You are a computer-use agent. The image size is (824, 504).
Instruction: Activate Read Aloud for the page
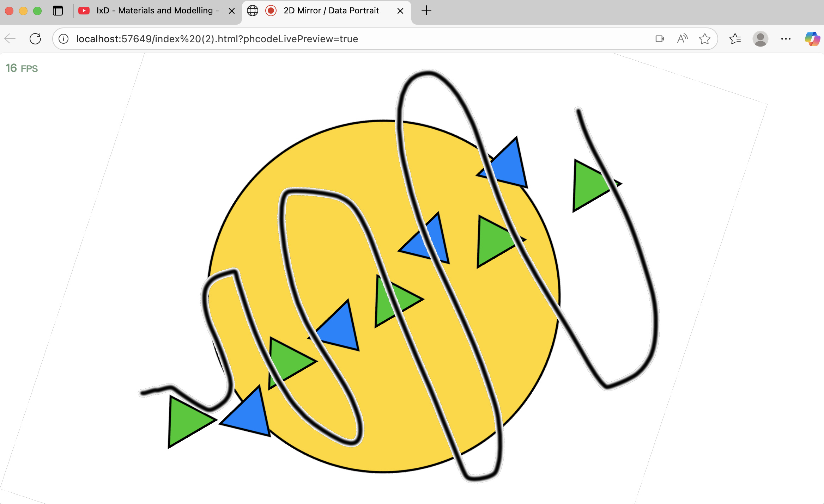(681, 39)
